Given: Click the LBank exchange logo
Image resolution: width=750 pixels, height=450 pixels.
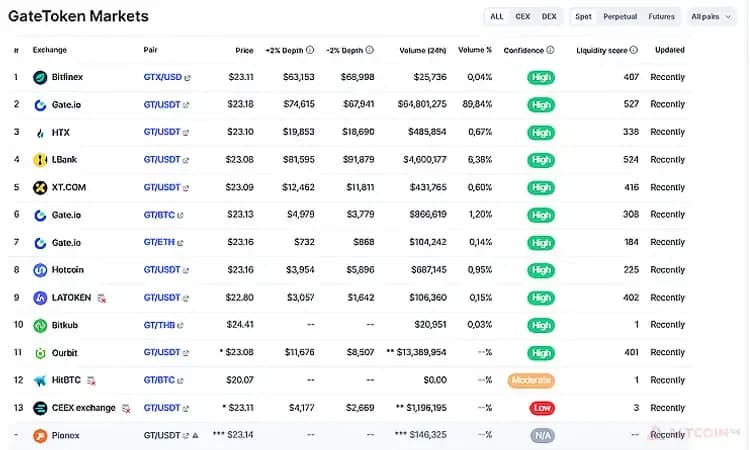Looking at the screenshot, I should pos(40,160).
